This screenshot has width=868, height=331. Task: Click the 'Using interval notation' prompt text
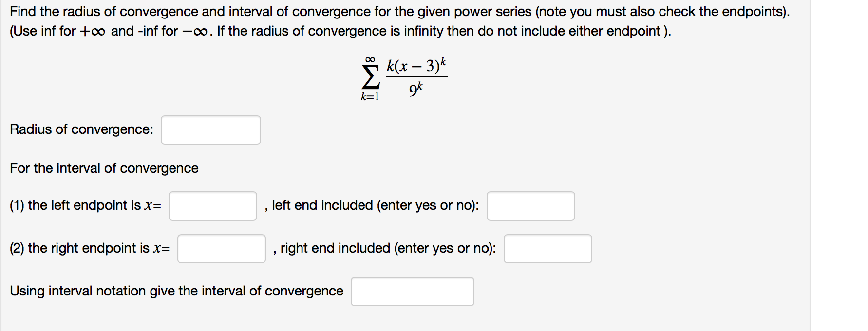coord(176,291)
